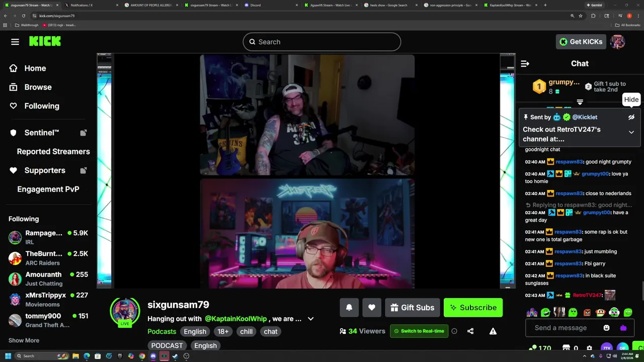The width and height of the screenshot is (644, 362).
Task: Click the Hide tooltip label
Action: (631, 100)
